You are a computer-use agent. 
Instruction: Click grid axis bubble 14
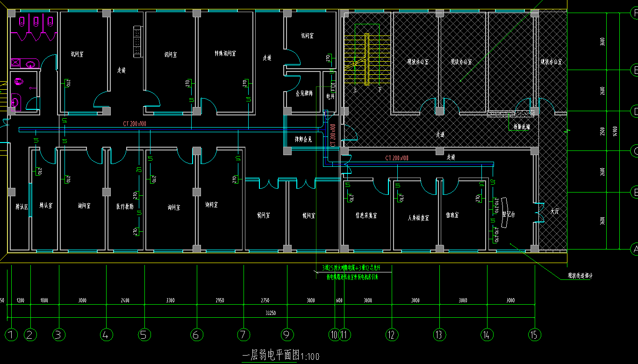tap(487, 335)
